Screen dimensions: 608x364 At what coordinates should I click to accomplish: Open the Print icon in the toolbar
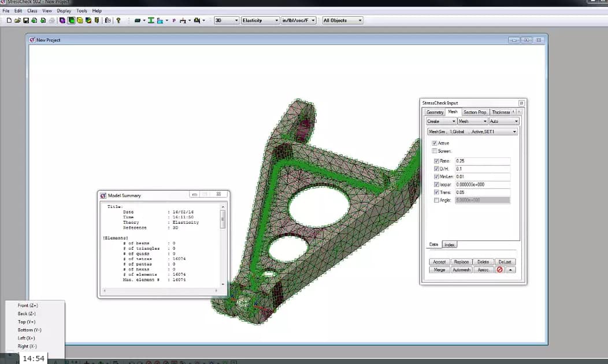tap(51, 20)
